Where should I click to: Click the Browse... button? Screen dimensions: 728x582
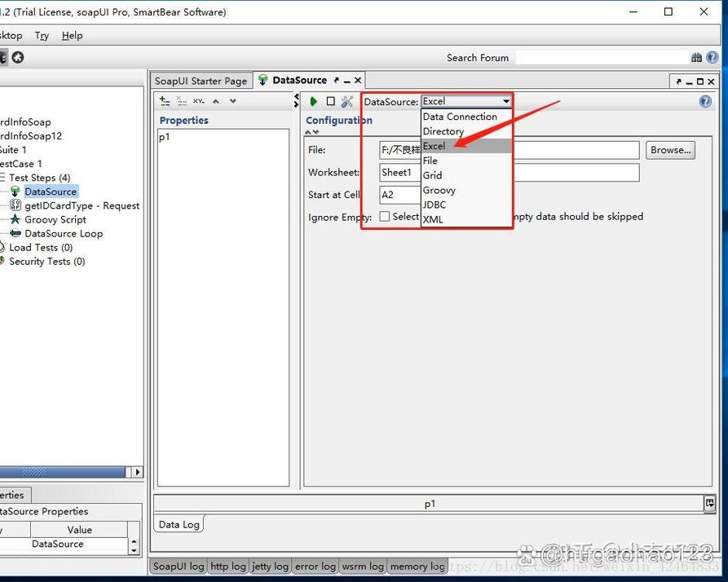(x=670, y=150)
